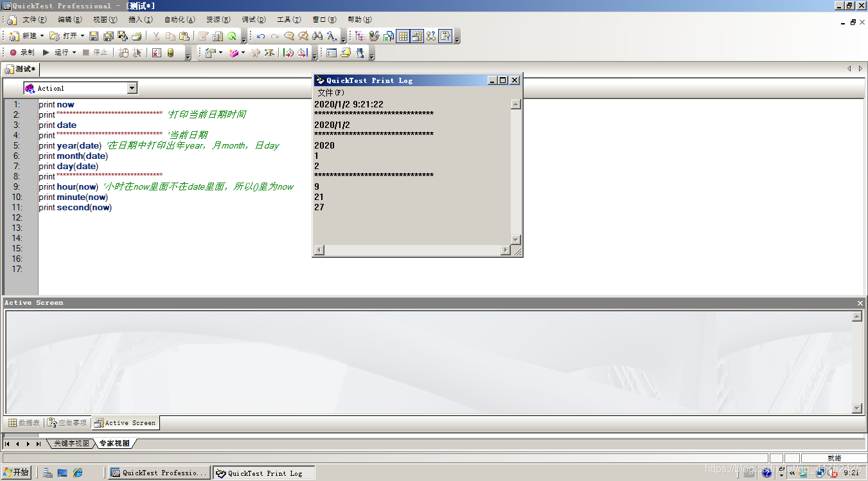Click the Stop square icon
The height and width of the screenshot is (481, 868).
86,53
